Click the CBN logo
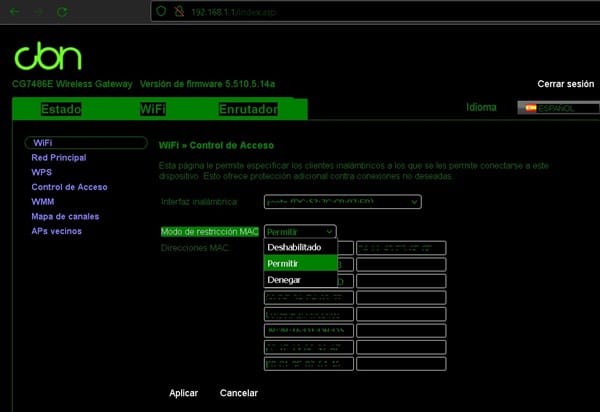The image size is (600, 412). pyautogui.click(x=48, y=56)
